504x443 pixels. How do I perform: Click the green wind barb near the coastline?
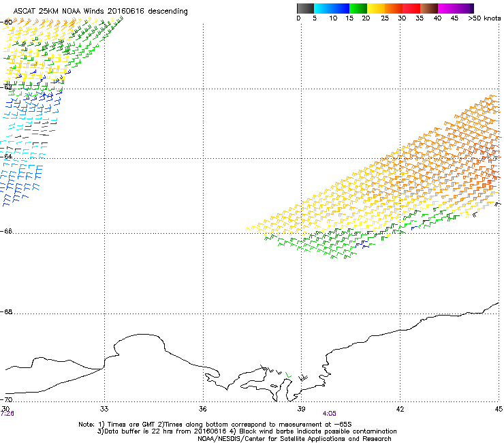click(288, 375)
